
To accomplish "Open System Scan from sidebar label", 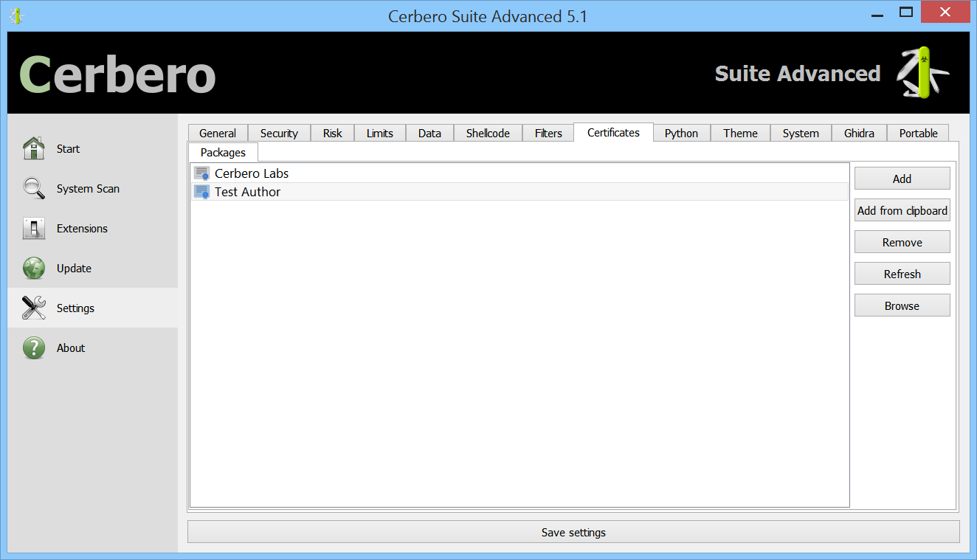I will (88, 188).
